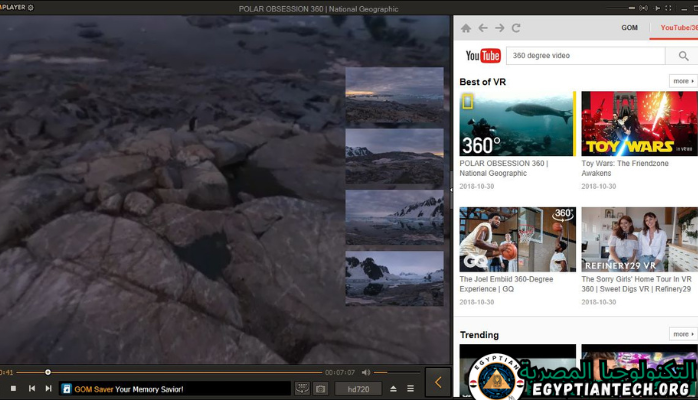Open the 360 VR mode control icon
698x400 pixels.
[302, 388]
